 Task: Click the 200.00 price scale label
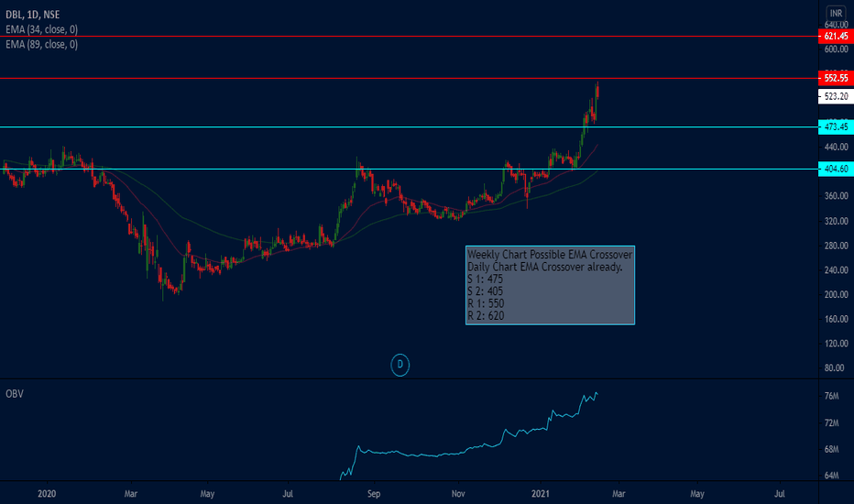(836, 294)
